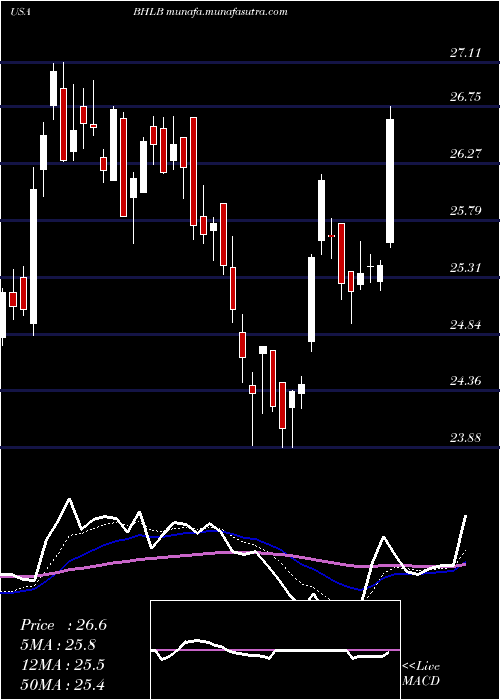Click the 50MA : 25.4 readout

pos(62,684)
